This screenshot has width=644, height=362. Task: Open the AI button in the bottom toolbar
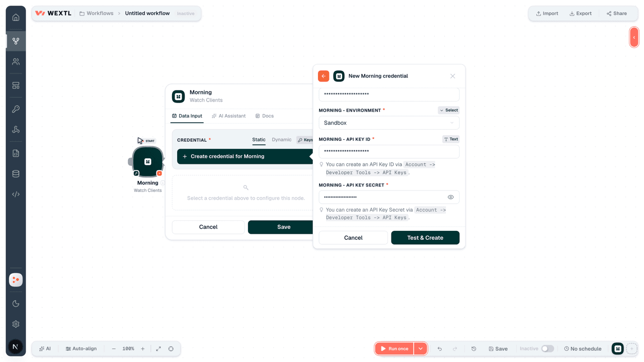[45, 349]
